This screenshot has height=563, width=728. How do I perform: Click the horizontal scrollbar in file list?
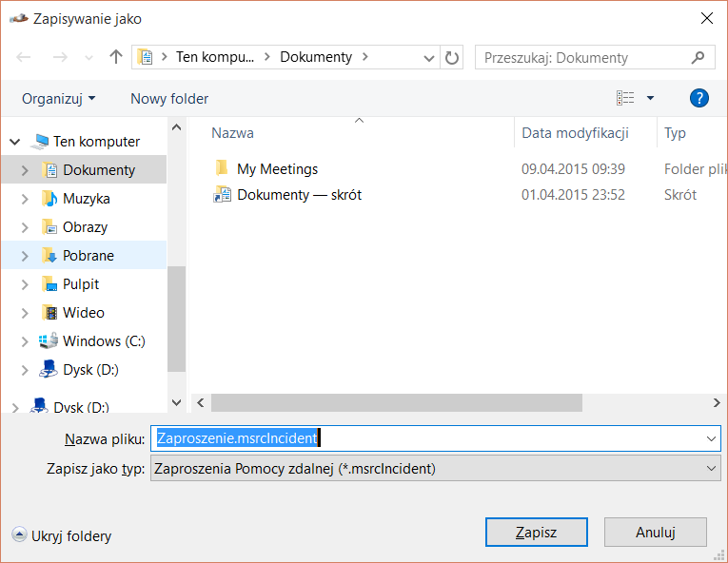click(x=396, y=403)
